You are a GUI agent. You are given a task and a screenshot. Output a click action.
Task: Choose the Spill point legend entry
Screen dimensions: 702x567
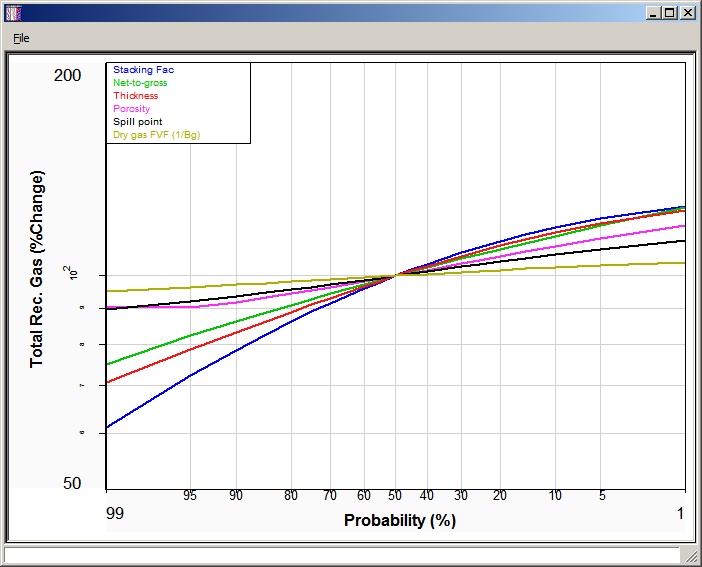135,122
